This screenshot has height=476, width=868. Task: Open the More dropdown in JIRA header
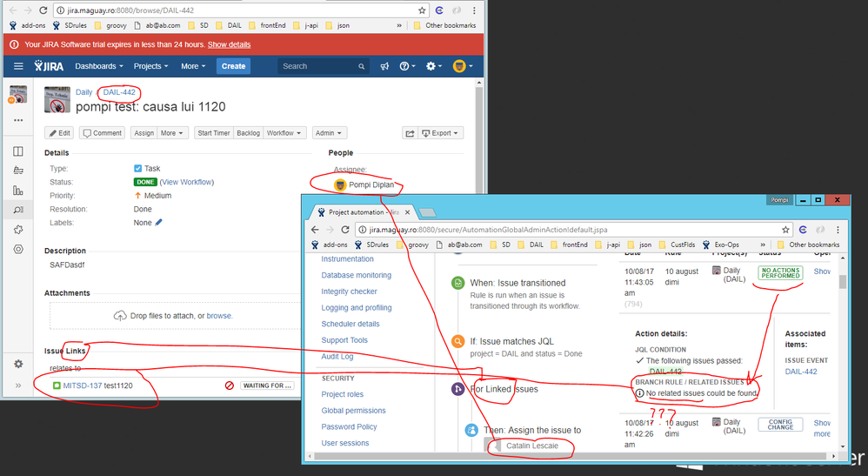coord(193,66)
